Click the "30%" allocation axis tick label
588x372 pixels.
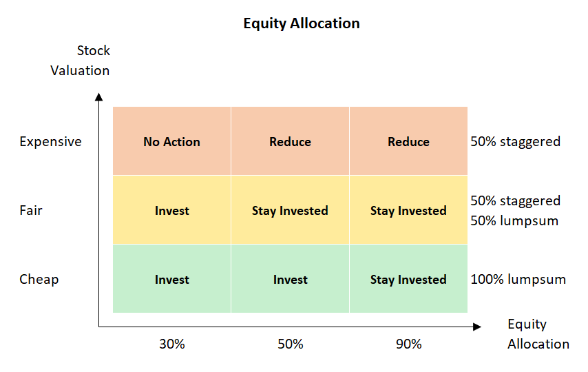pos(171,344)
